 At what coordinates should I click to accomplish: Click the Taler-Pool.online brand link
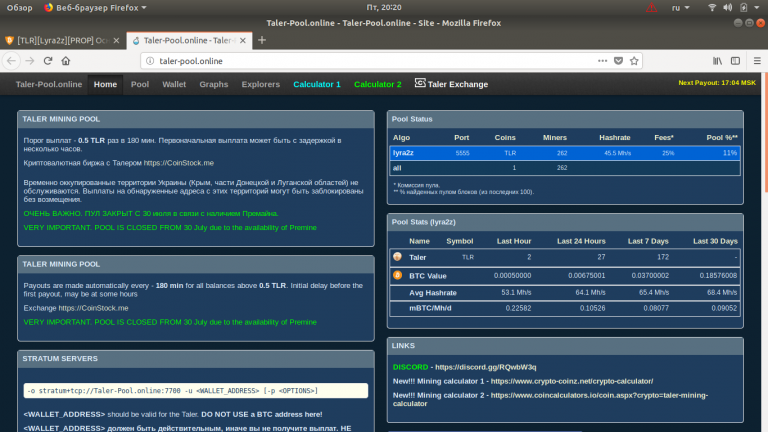(x=48, y=84)
